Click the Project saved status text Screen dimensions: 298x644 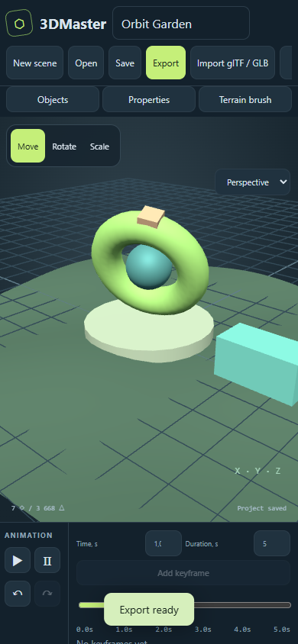(262, 508)
